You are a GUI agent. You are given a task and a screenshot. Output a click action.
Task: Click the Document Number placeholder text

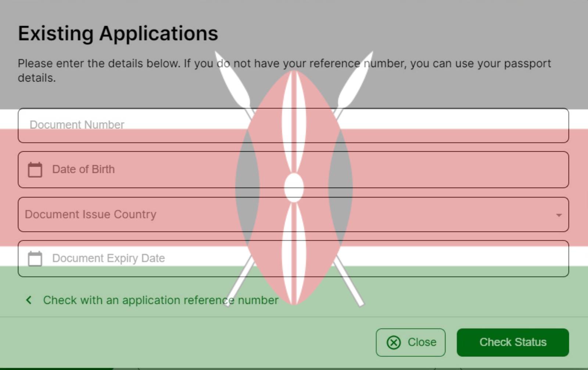click(77, 125)
